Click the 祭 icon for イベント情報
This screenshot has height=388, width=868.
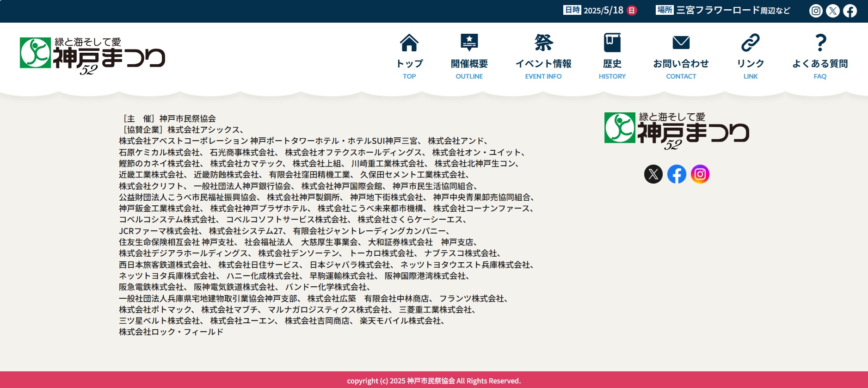(543, 43)
